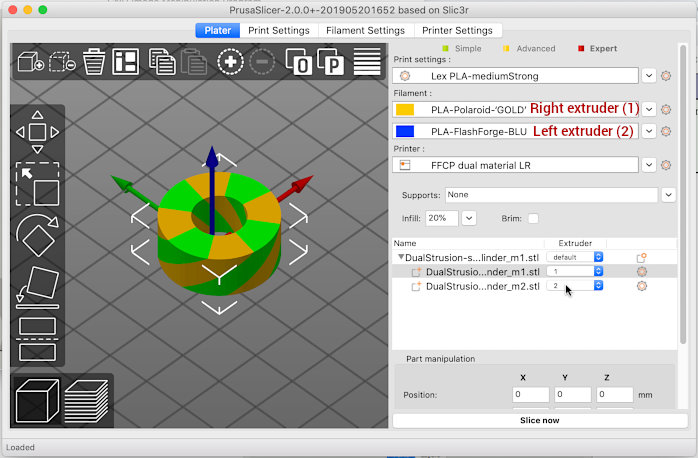The width and height of the screenshot is (698, 458).
Task: Switch to 3D editor view cube
Action: pos(37,401)
